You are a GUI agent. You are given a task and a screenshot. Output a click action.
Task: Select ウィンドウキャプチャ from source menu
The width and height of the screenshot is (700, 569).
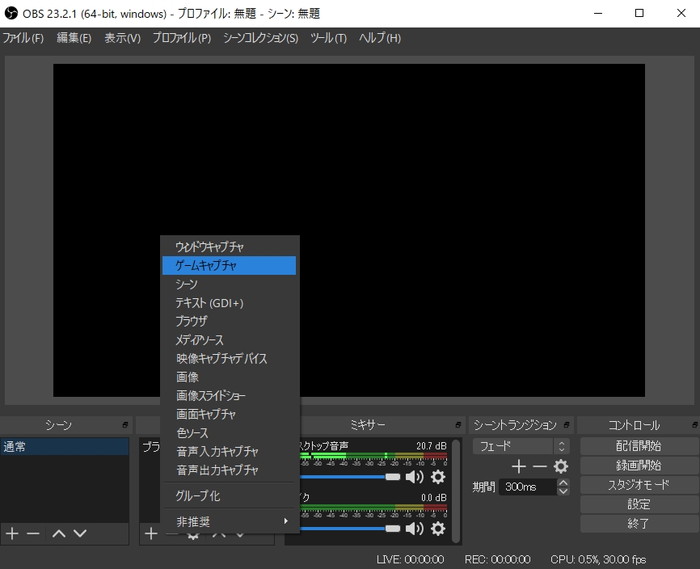(x=230, y=247)
